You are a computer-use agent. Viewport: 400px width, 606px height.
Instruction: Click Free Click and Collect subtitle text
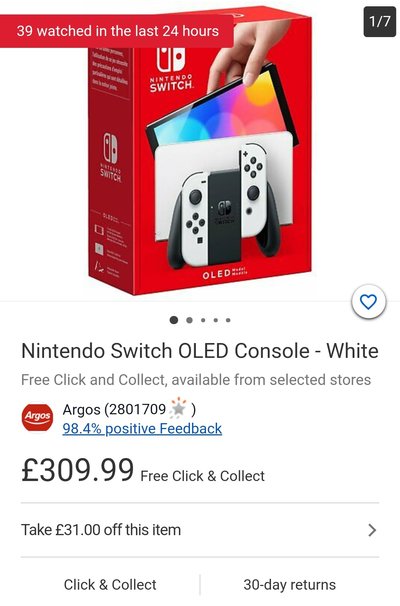[x=196, y=380]
